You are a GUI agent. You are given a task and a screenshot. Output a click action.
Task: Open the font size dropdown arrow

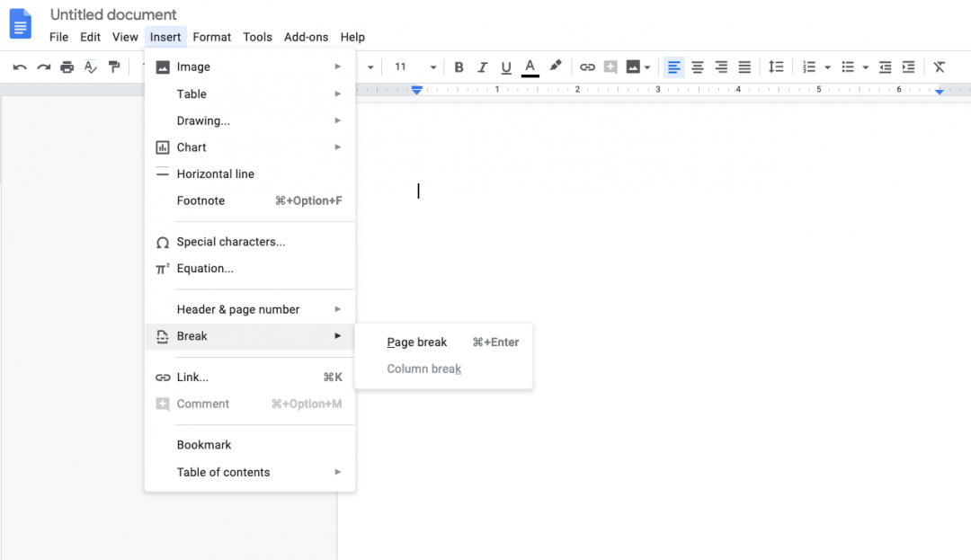pyautogui.click(x=432, y=67)
